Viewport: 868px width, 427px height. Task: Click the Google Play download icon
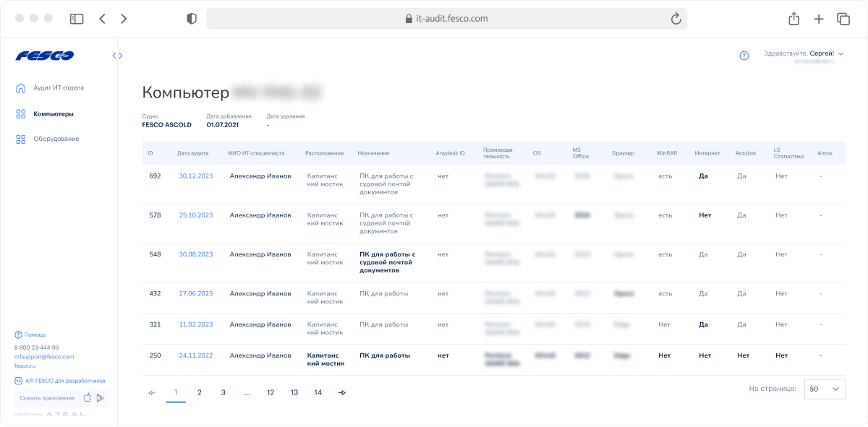pyautogui.click(x=101, y=397)
